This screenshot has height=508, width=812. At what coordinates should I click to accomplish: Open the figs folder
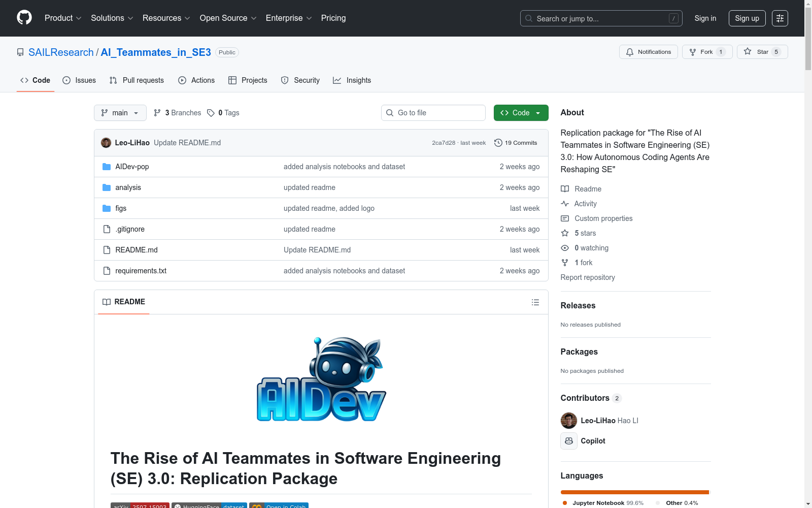(x=121, y=208)
